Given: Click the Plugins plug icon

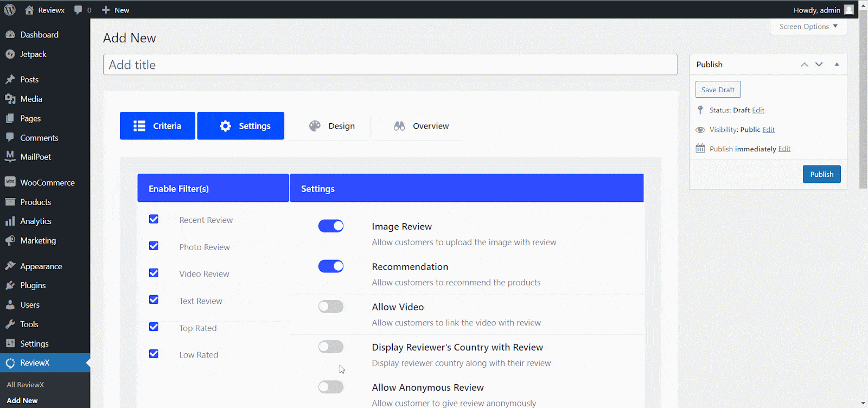Looking at the screenshot, I should [x=10, y=285].
